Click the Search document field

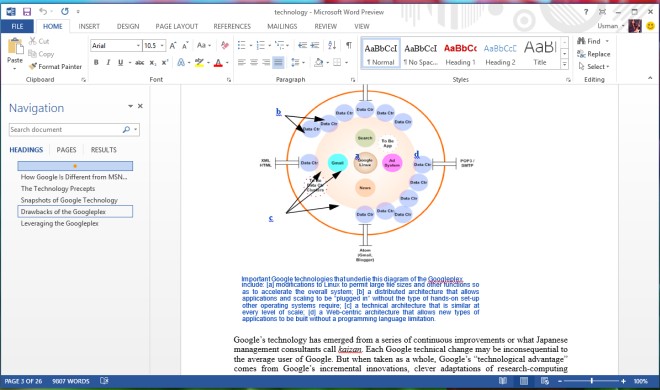click(65, 130)
